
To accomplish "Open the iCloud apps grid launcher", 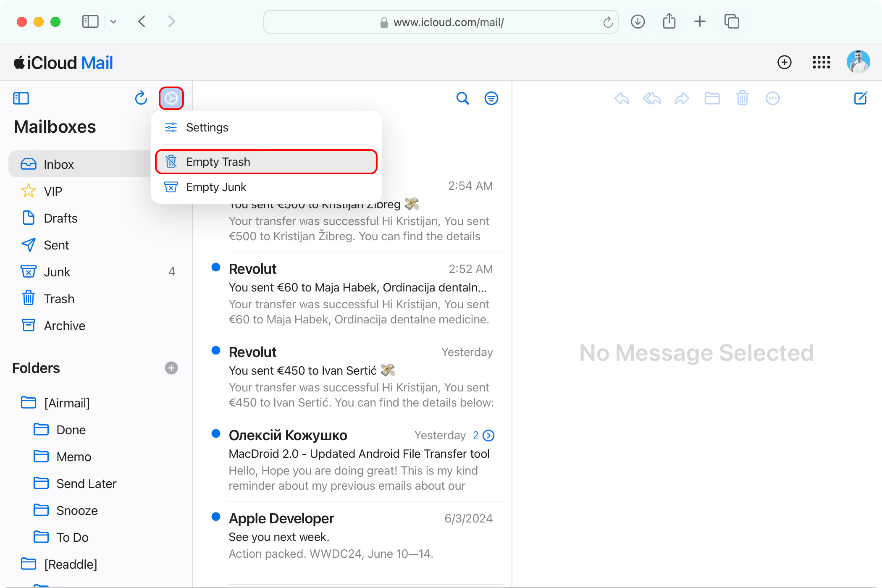I will [x=821, y=62].
